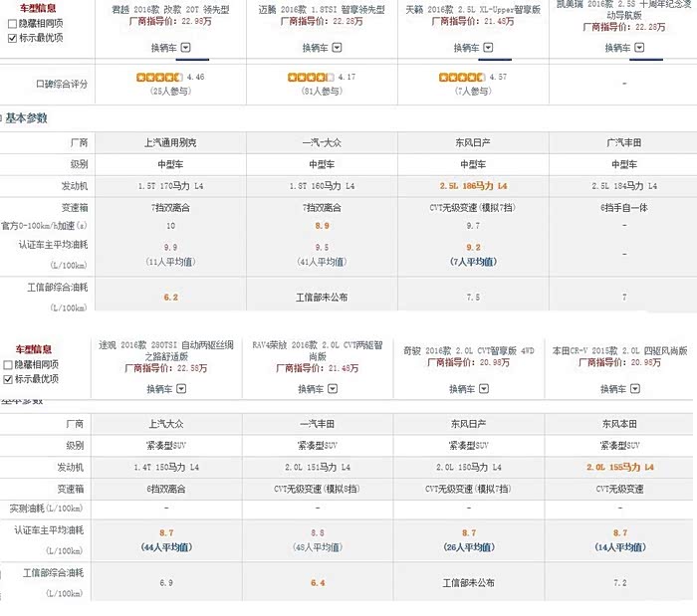This screenshot has width=697, height=616.
Task: Open the RAV4荣放 2016款 2.0L model link
Action: pyautogui.click(x=318, y=351)
